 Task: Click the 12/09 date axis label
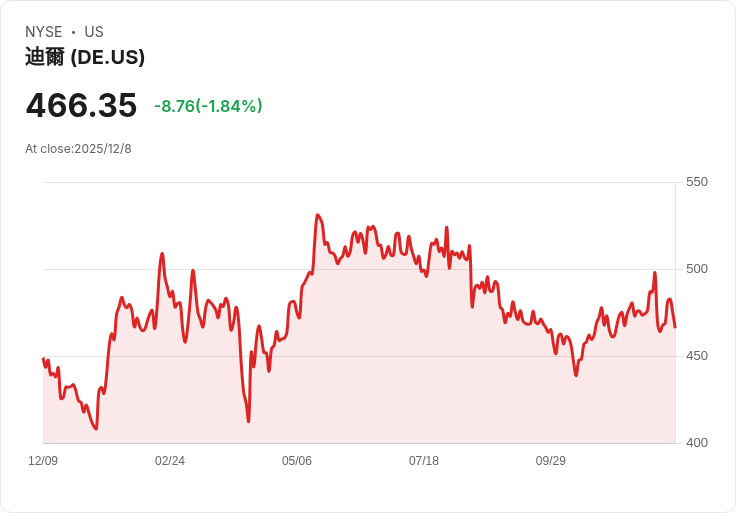coord(43,461)
